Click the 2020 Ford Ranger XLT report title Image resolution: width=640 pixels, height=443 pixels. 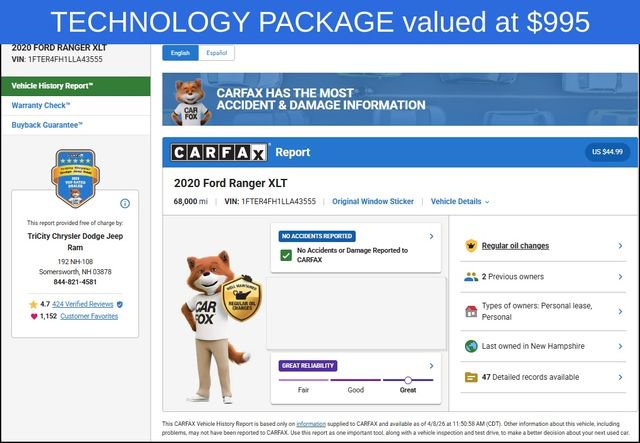point(231,183)
